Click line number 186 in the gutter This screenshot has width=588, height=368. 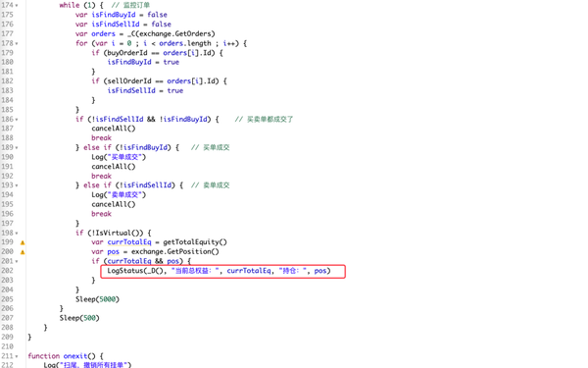7,119
